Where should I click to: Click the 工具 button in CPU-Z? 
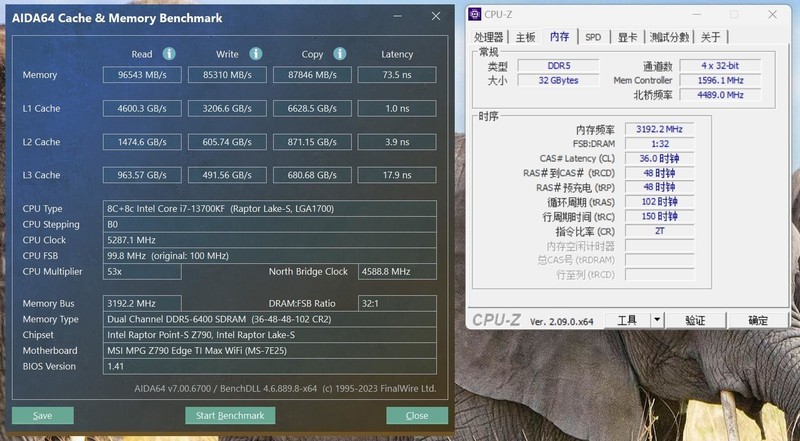point(627,320)
